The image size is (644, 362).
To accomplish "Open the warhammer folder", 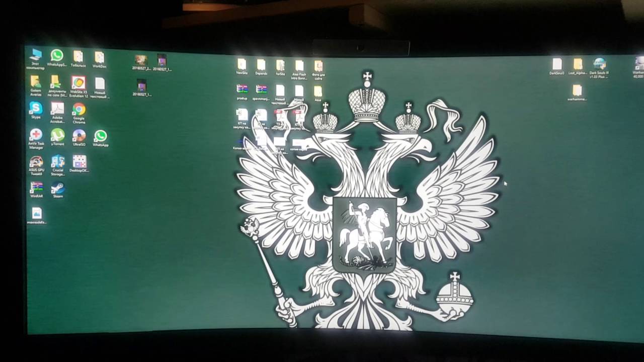I will 577,93.
